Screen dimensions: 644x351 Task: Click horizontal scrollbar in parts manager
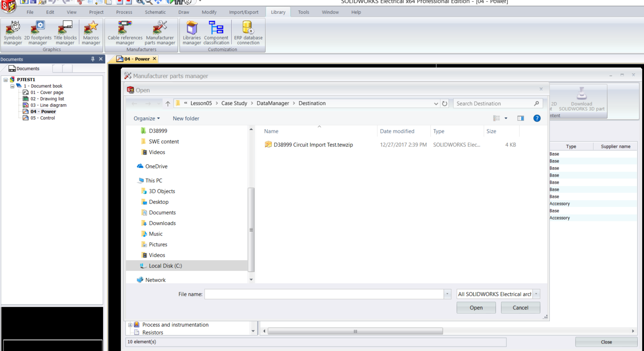tap(355, 331)
